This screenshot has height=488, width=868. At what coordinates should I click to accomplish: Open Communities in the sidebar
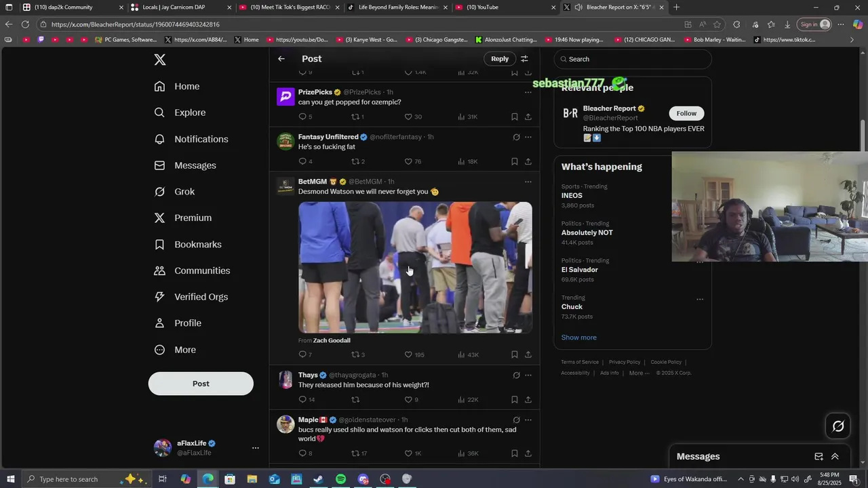coord(192,270)
